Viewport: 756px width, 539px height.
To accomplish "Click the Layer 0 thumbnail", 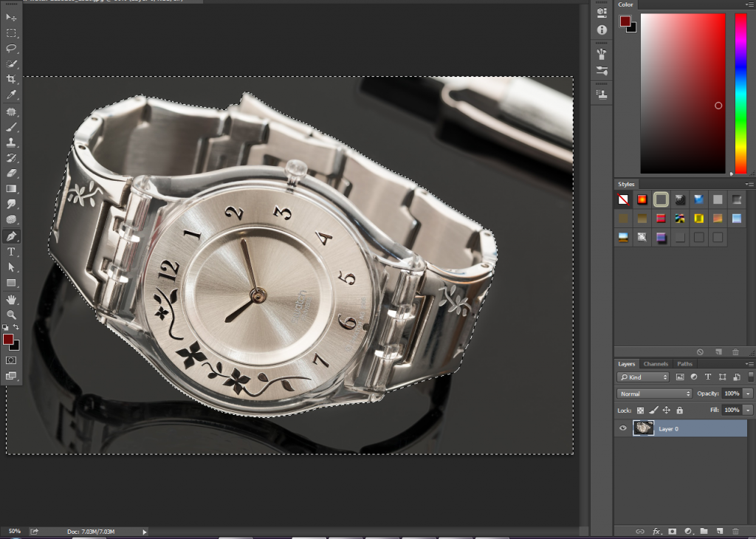I will click(x=643, y=428).
